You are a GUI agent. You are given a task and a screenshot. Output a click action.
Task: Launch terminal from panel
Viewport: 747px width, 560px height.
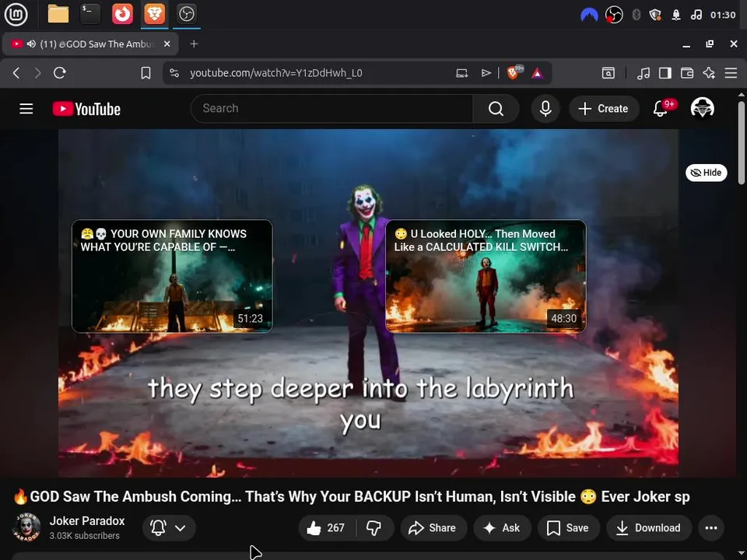coord(90,14)
